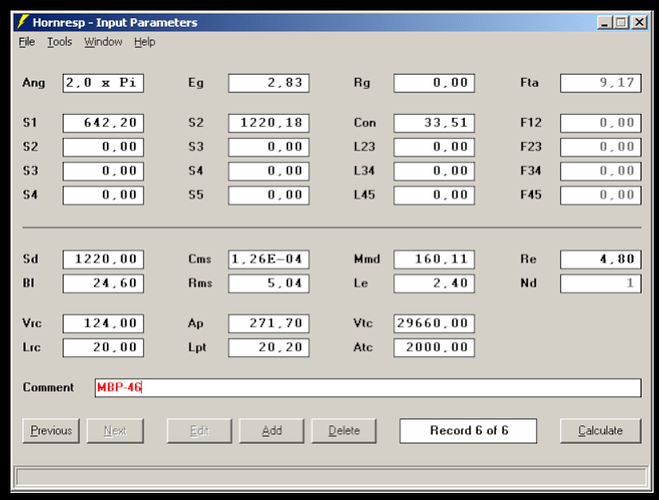Click the Comment field containing MBP-46
Screen dimensions: 659x500
(x=368, y=388)
